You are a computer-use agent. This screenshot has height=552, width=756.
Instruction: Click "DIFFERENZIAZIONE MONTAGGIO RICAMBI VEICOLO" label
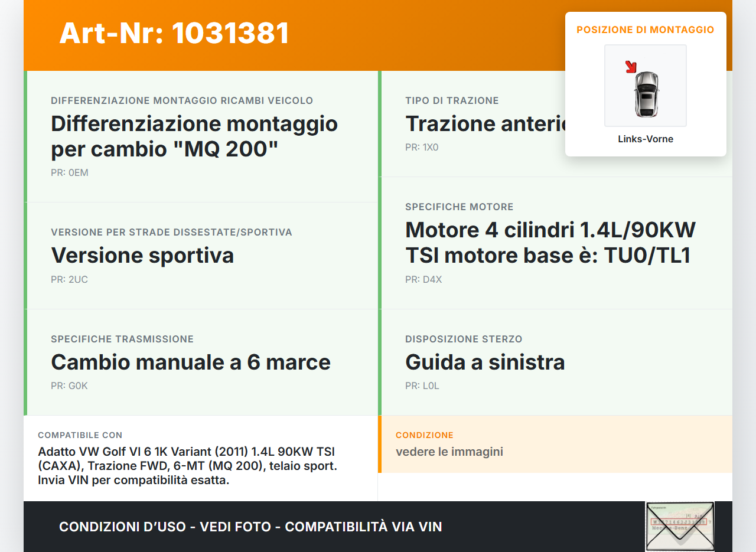click(x=182, y=101)
